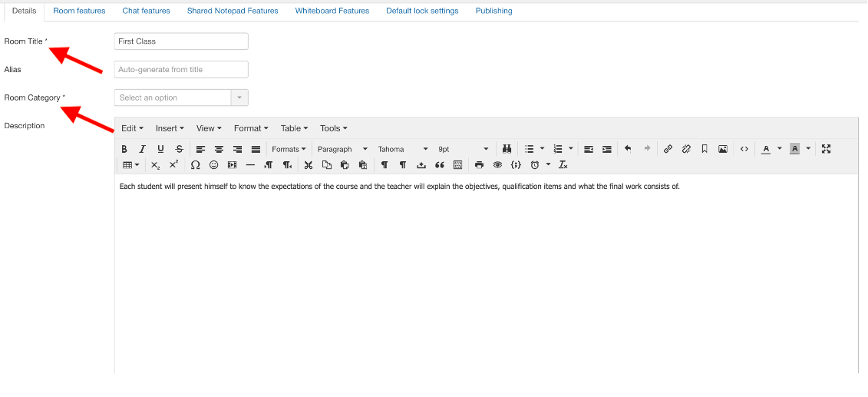The image size is (868, 397).
Task: Open the background color picker arrow
Action: pos(808,149)
